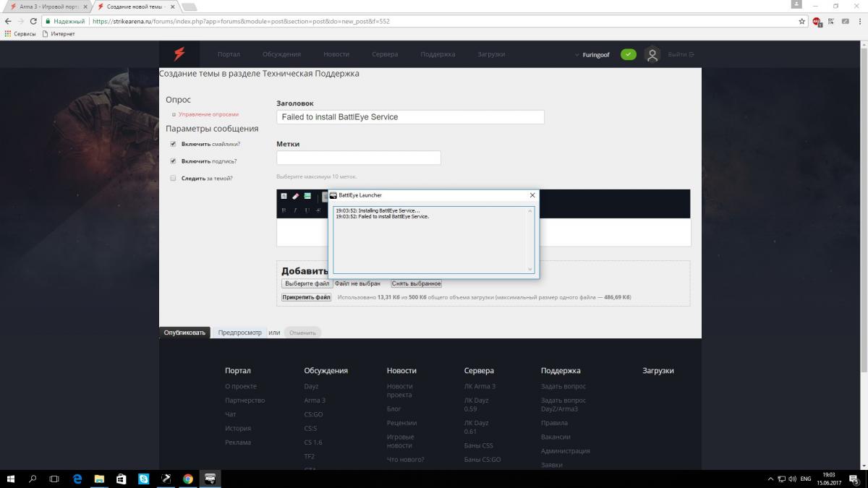This screenshot has width=868, height=488.
Task: Open Обсуждения in top navigation
Action: [281, 54]
